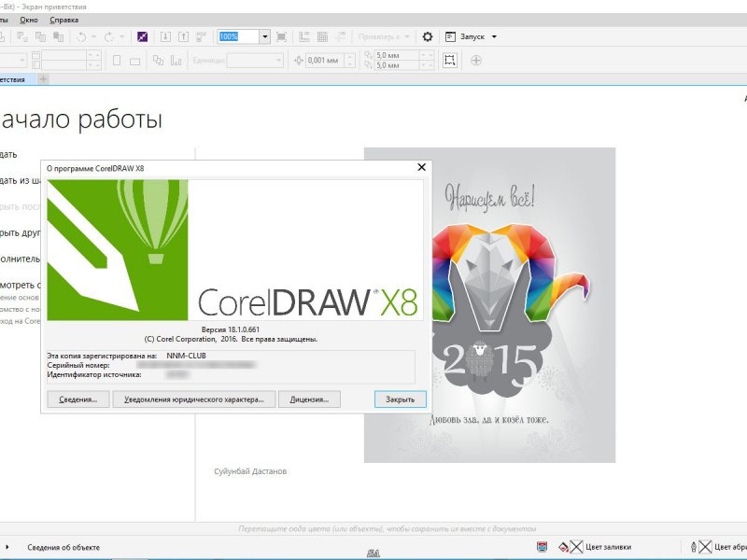The width and height of the screenshot is (747, 560).
Task: Click the fill bucket icon in status bar
Action: click(564, 547)
